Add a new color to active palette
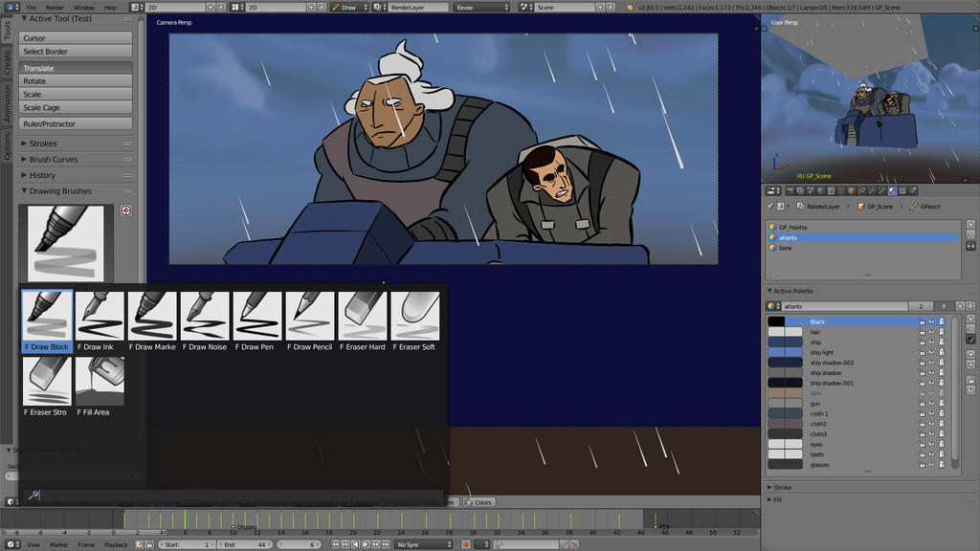 point(970,320)
